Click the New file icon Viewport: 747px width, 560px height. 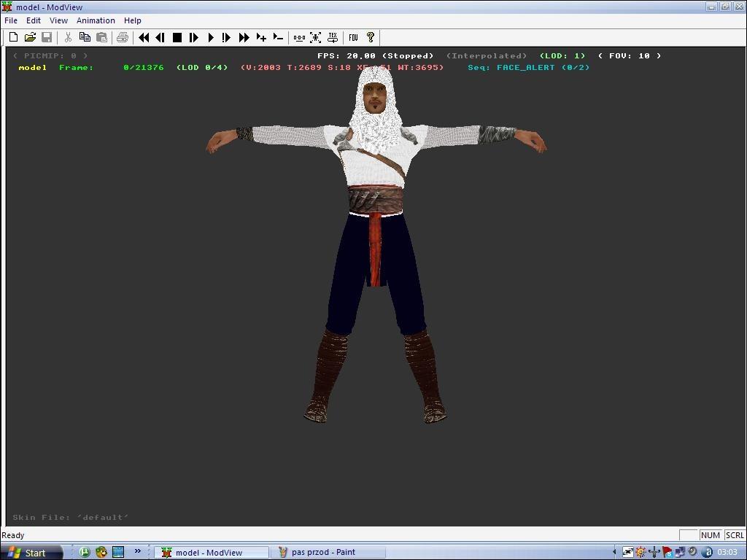(13, 37)
